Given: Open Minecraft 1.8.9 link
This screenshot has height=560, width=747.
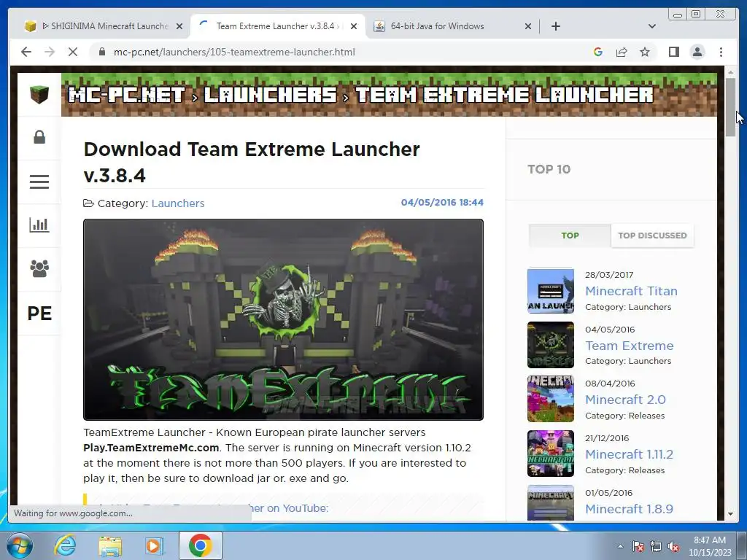Looking at the screenshot, I should coord(629,509).
